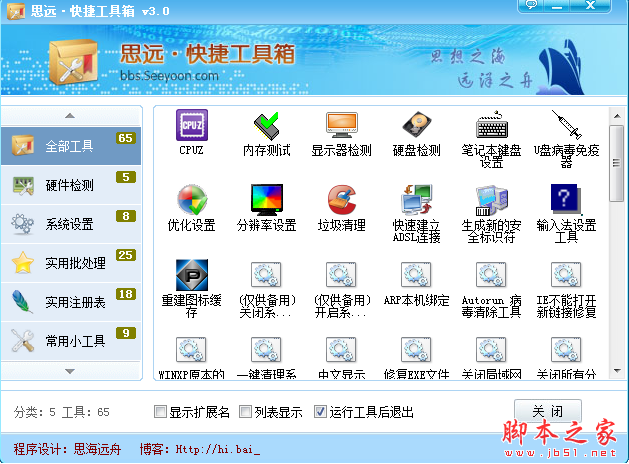
Task: Launch the U盘病毒免疫器 syringe icon
Action: point(566,124)
